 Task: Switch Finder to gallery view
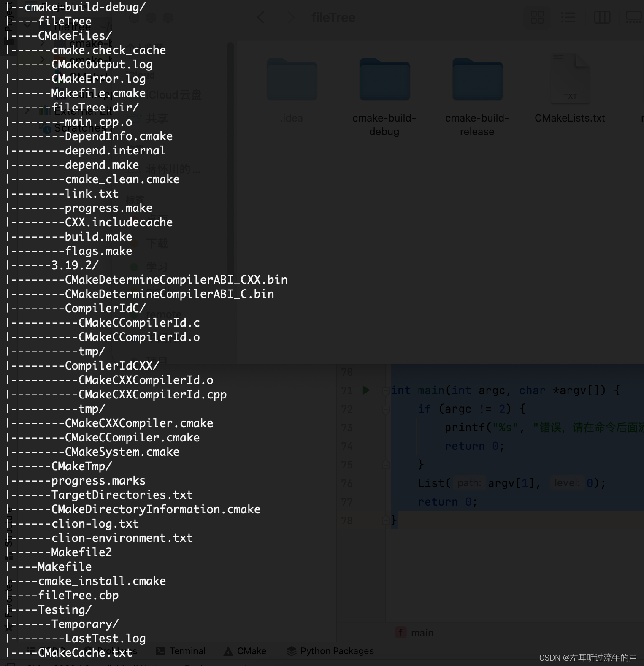pos(634,18)
